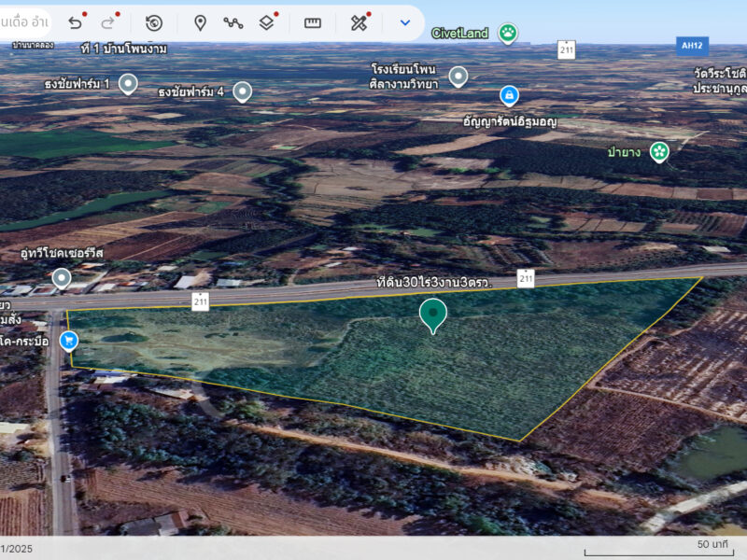
Task: Open the satellite tools icon in toolbar
Action: click(359, 23)
